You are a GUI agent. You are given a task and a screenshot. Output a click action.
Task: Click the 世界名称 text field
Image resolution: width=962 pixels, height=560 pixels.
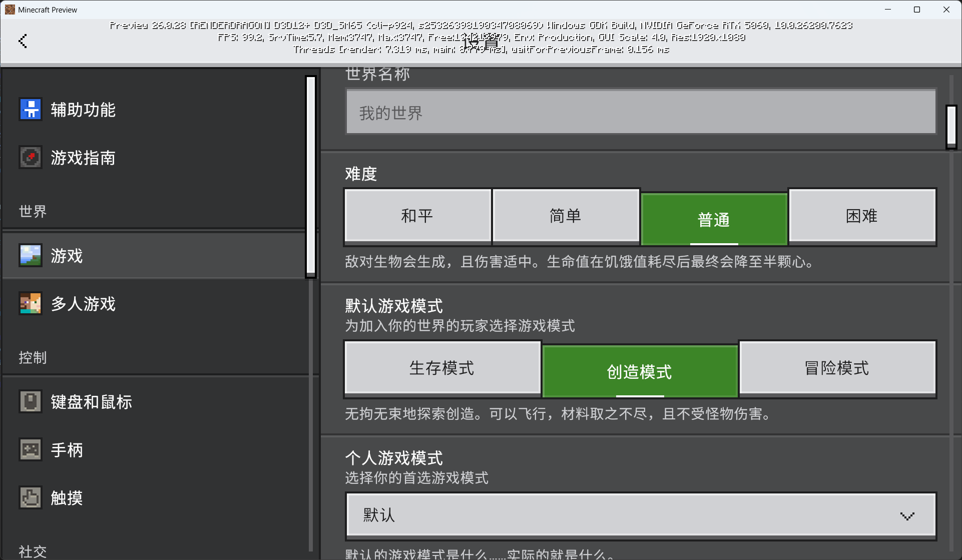click(641, 112)
